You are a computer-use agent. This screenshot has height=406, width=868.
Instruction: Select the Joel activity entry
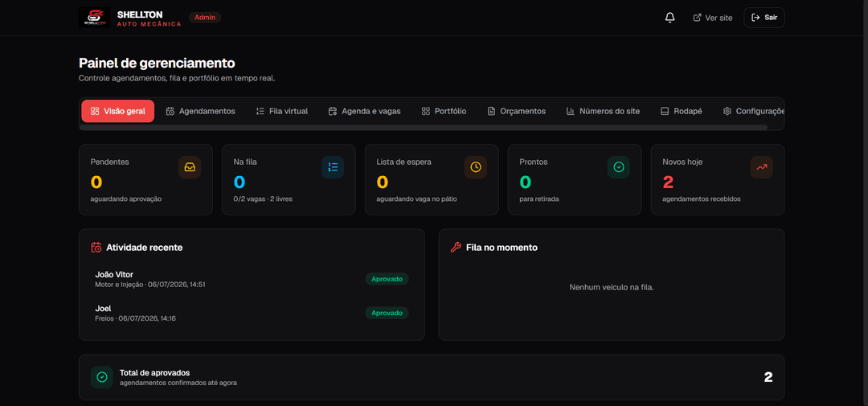click(x=252, y=313)
